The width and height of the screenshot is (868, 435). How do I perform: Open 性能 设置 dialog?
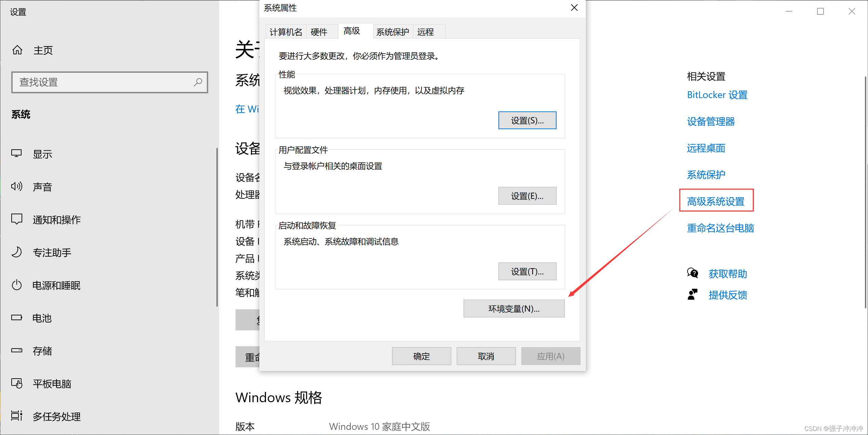[528, 120]
